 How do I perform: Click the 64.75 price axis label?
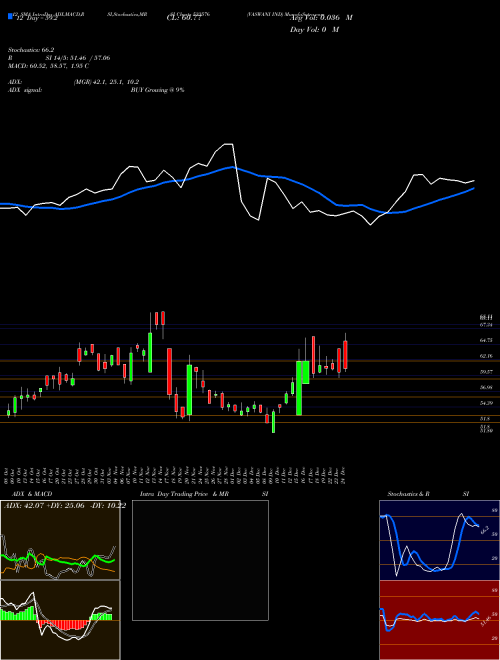pos(486,340)
